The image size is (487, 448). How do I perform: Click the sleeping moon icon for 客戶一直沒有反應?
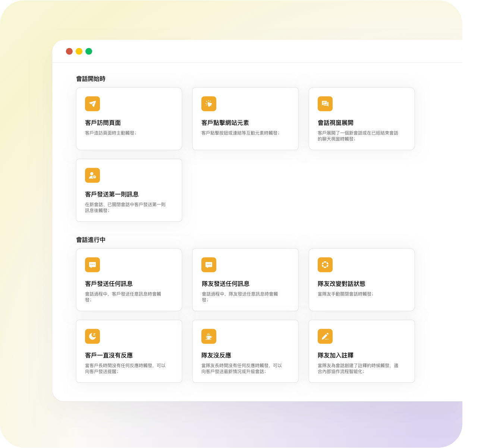(x=92, y=337)
